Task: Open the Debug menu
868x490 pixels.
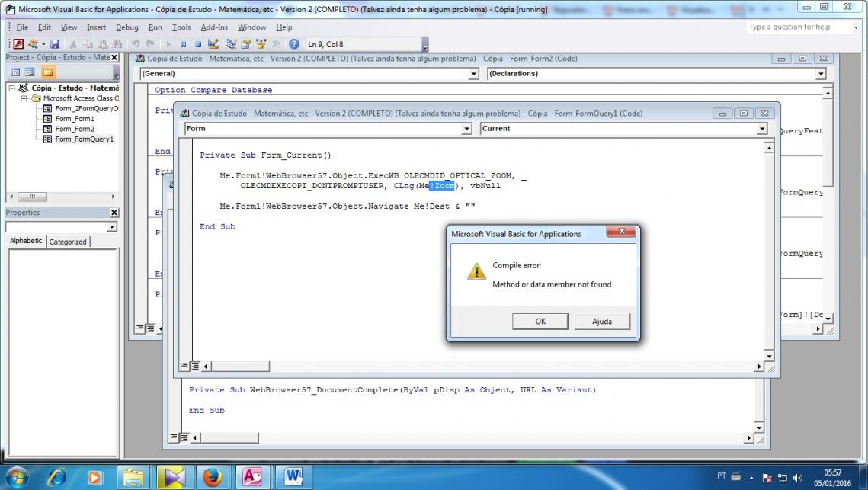Action: [127, 27]
